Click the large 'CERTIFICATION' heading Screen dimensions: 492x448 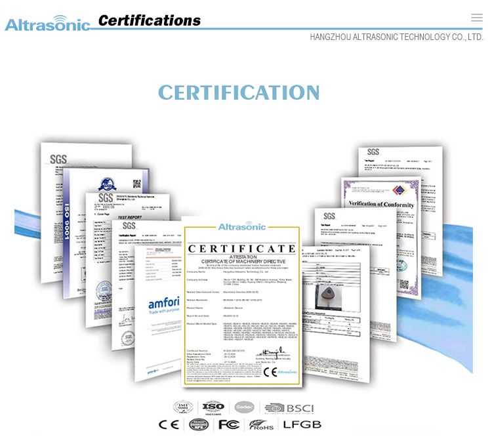239,92
